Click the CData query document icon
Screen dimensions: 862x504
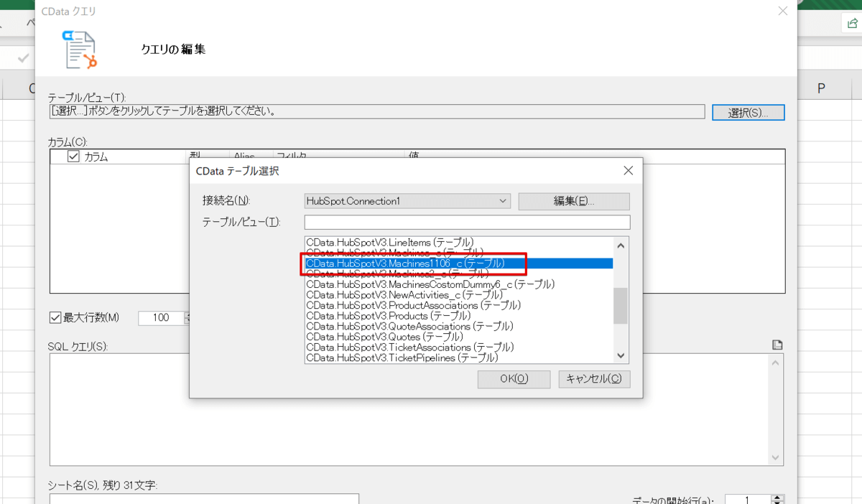click(x=80, y=50)
